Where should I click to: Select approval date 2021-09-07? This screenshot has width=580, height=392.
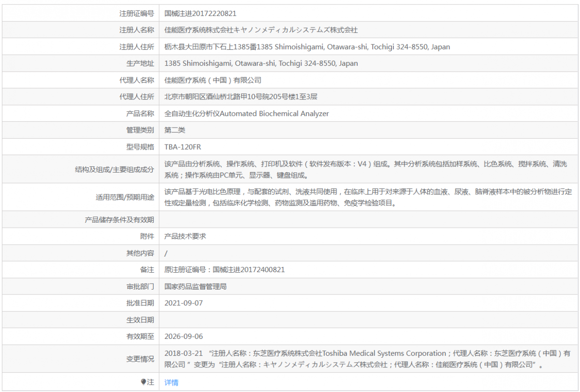click(184, 303)
